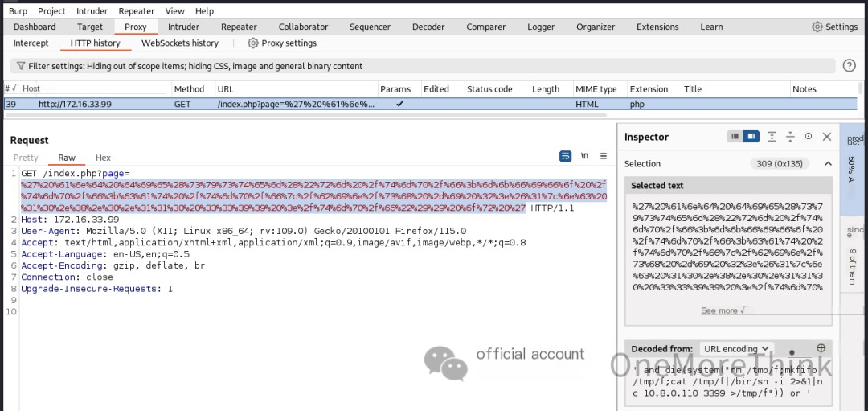The image size is (868, 411).
Task: Click the plus-circle icon next to Decoded from
Action: tap(821, 347)
